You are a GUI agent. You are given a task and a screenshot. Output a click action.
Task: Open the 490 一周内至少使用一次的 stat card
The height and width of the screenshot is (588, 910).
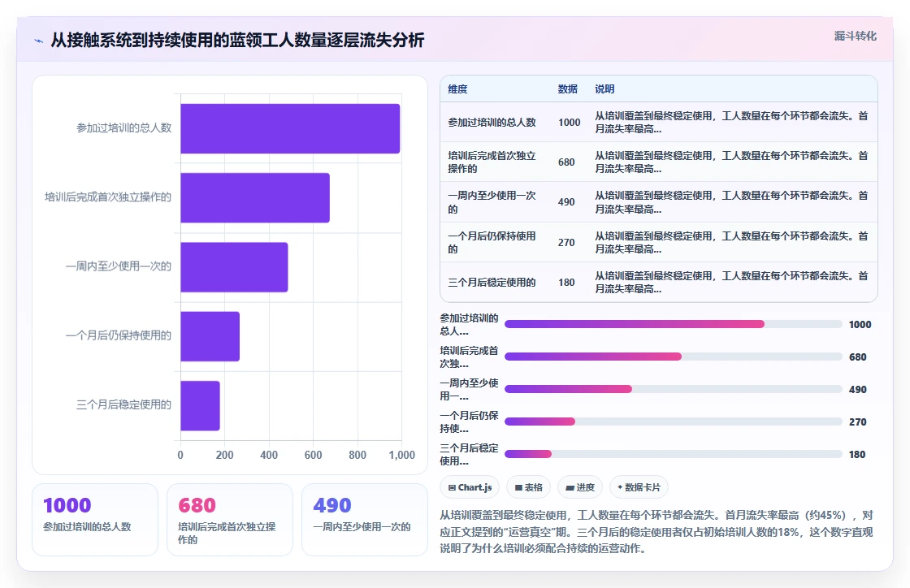click(365, 520)
